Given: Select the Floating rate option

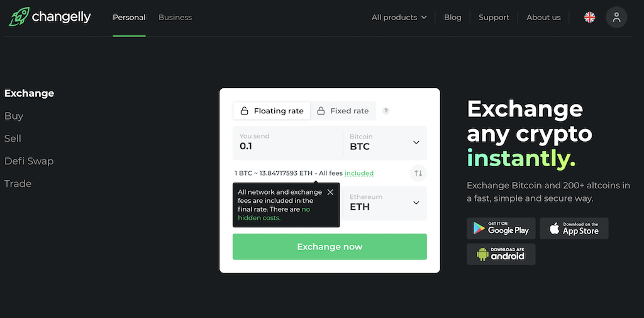Looking at the screenshot, I should [x=272, y=111].
